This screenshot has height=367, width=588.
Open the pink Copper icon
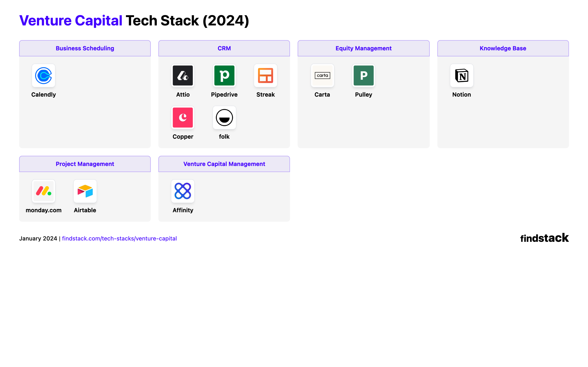183,118
